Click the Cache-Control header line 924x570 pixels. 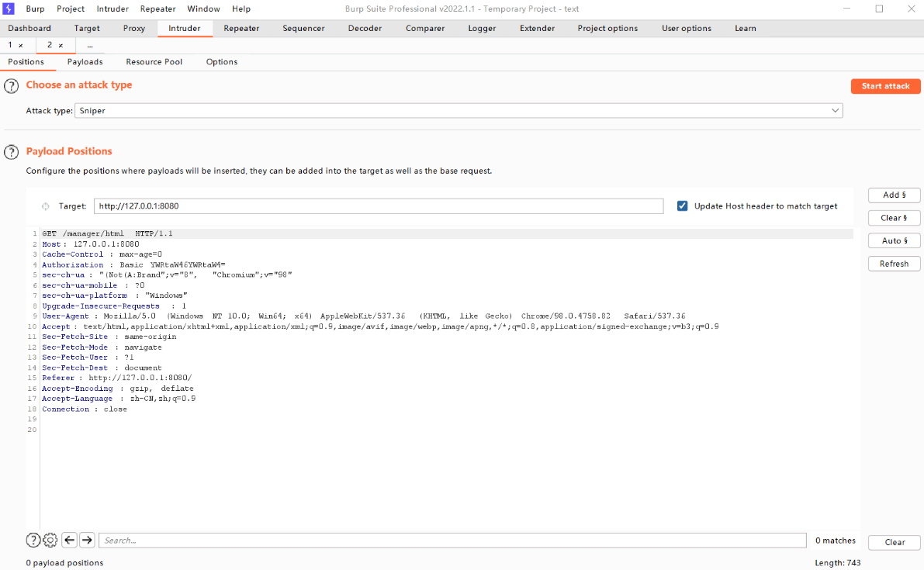coord(102,254)
